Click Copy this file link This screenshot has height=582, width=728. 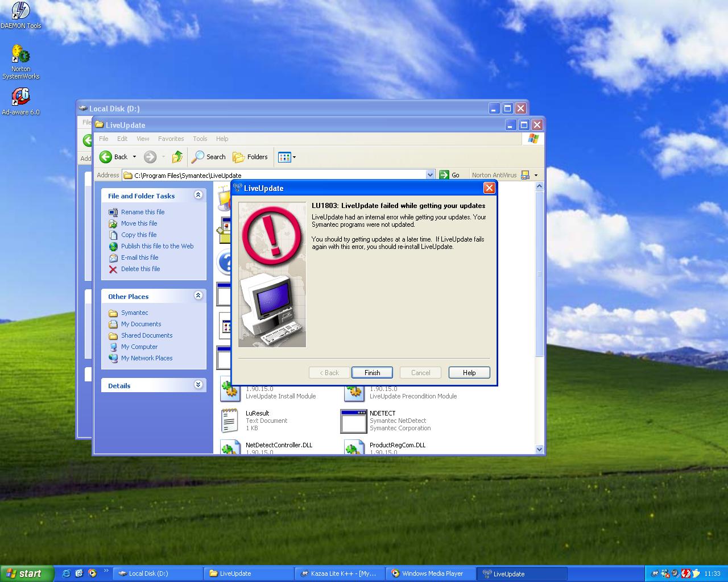(x=139, y=235)
